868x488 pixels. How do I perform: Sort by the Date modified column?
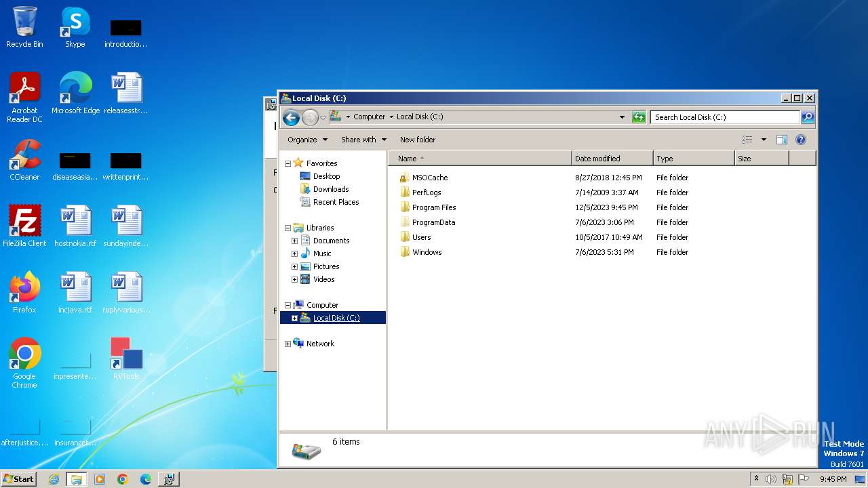coord(612,159)
